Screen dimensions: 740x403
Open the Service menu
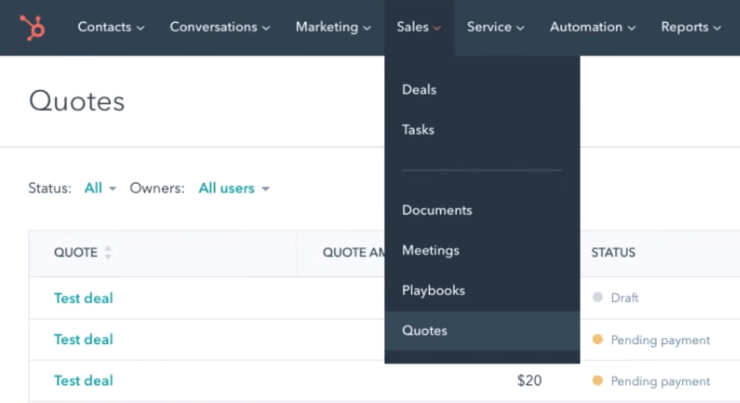pos(496,27)
